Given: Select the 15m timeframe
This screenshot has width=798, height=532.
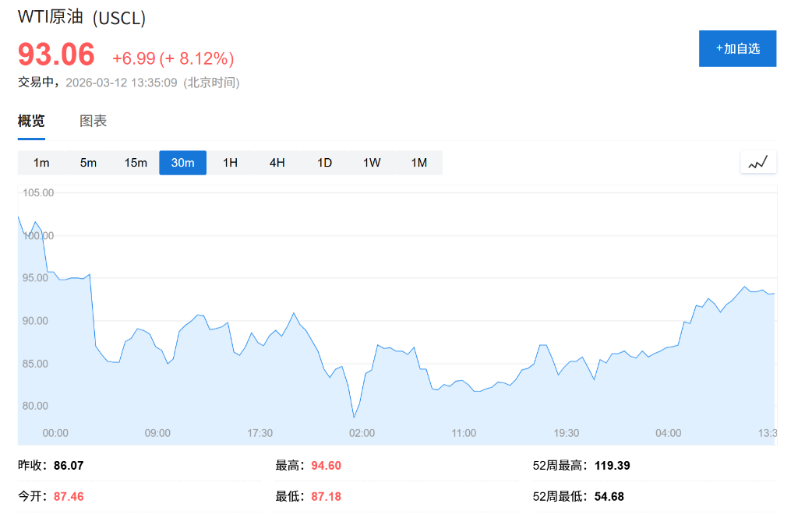Looking at the screenshot, I should (x=135, y=163).
